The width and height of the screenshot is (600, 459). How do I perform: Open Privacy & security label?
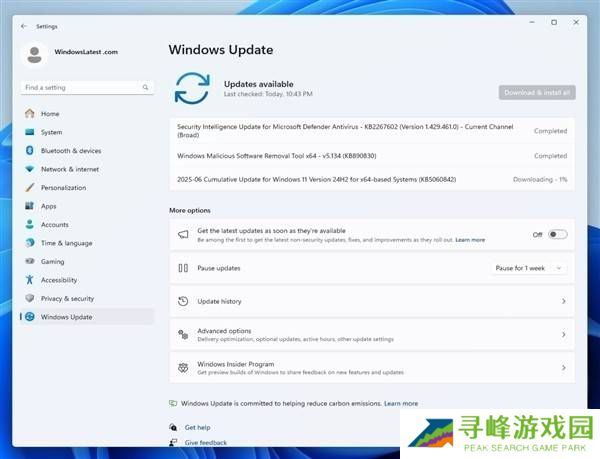point(67,298)
